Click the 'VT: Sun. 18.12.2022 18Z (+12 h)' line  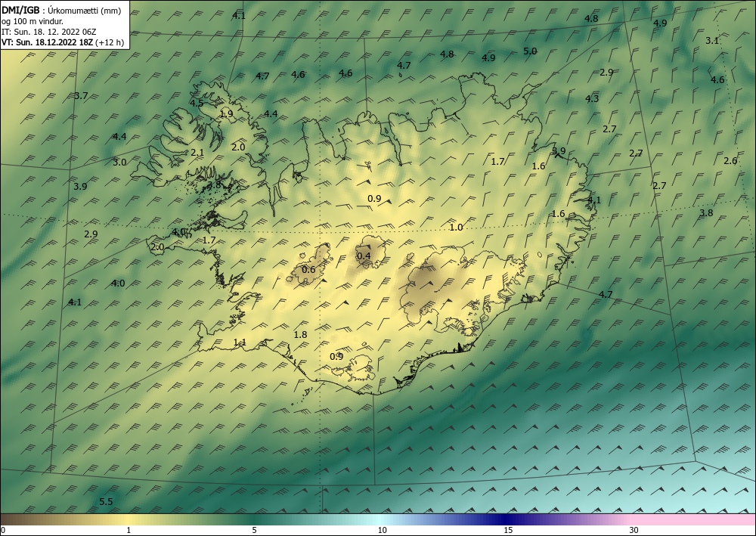click(x=63, y=42)
